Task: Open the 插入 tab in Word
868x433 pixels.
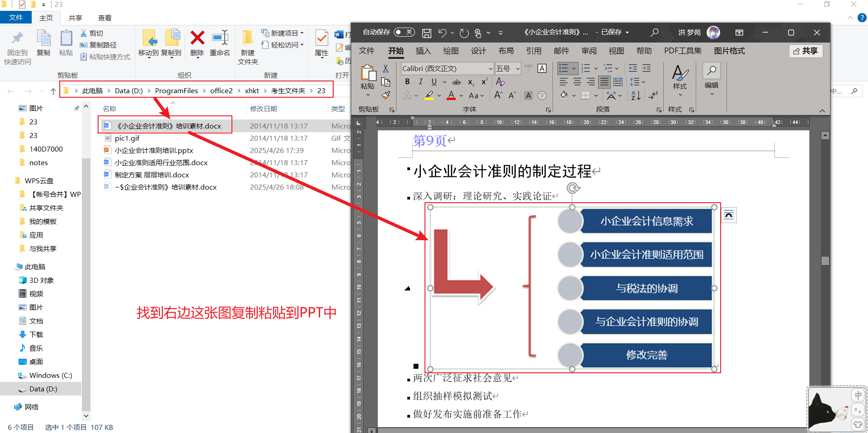Action: [x=423, y=51]
